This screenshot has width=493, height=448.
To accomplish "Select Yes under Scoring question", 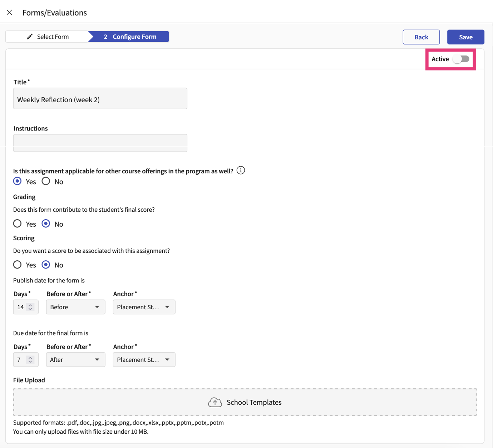I will 17,265.
